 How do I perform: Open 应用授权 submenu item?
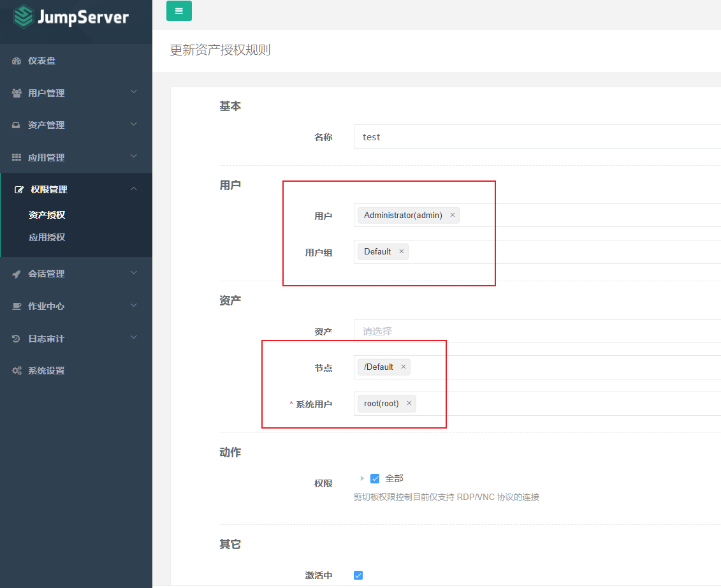tap(47, 237)
